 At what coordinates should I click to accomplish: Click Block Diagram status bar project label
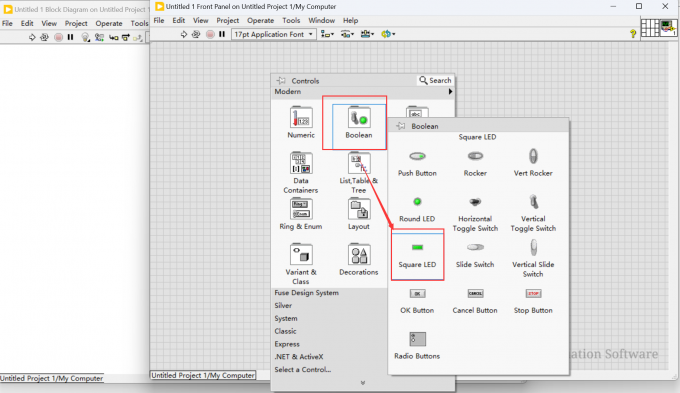coord(52,378)
